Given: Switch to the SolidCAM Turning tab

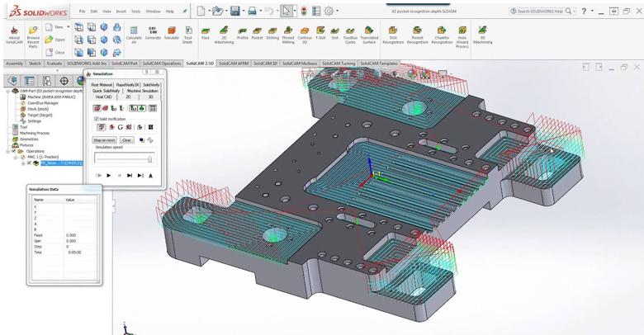Looking at the screenshot, I should (339, 64).
